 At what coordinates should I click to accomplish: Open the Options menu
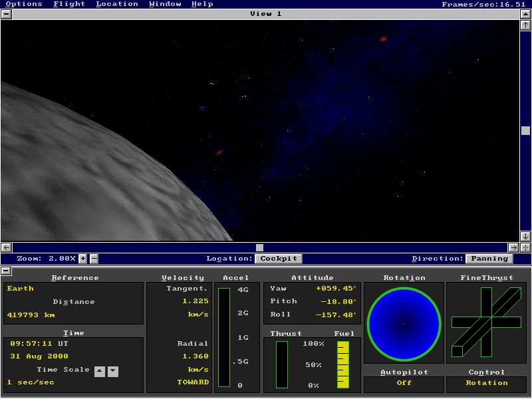point(24,4)
